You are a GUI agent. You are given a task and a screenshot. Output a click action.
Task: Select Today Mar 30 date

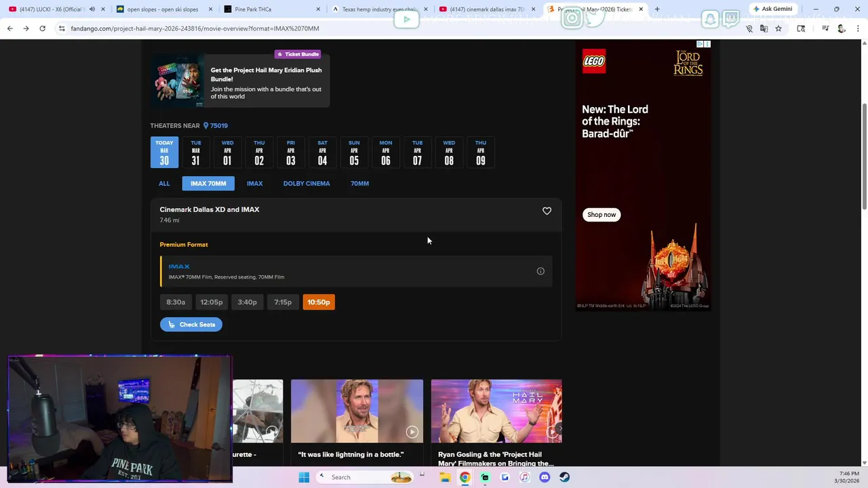click(164, 152)
